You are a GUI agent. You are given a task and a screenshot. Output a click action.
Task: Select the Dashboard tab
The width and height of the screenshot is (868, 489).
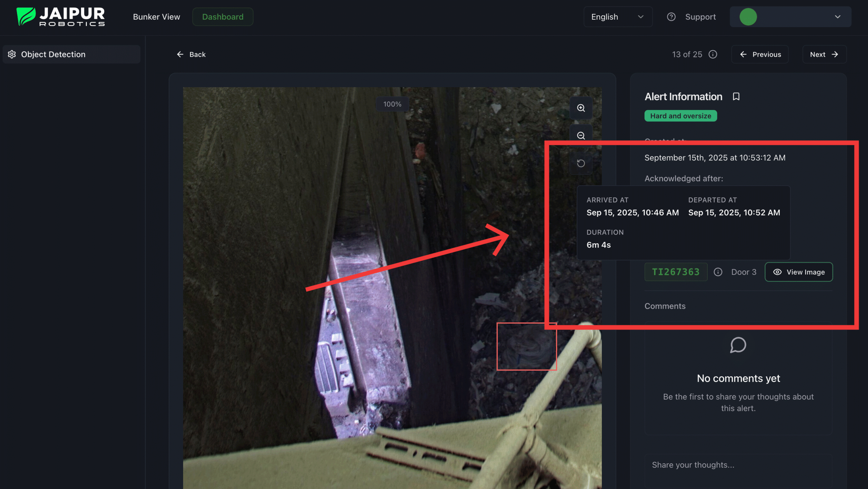pyautogui.click(x=223, y=17)
